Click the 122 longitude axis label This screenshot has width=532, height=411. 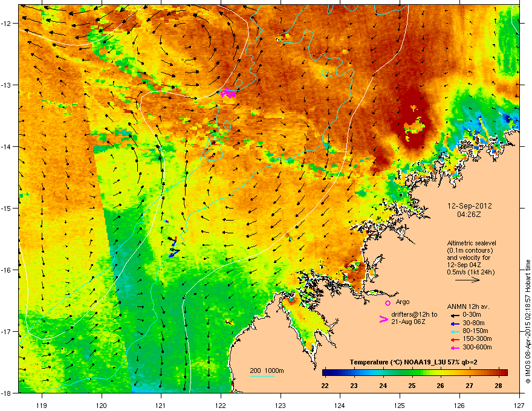(x=221, y=405)
